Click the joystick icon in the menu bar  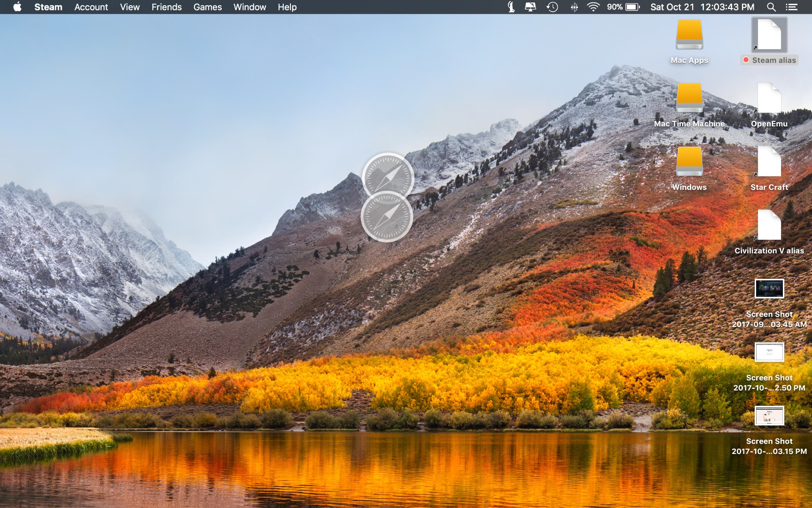(x=511, y=7)
